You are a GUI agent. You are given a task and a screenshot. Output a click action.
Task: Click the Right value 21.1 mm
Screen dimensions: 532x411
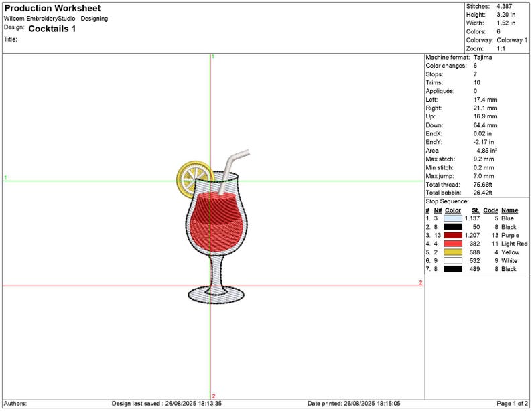[485, 108]
